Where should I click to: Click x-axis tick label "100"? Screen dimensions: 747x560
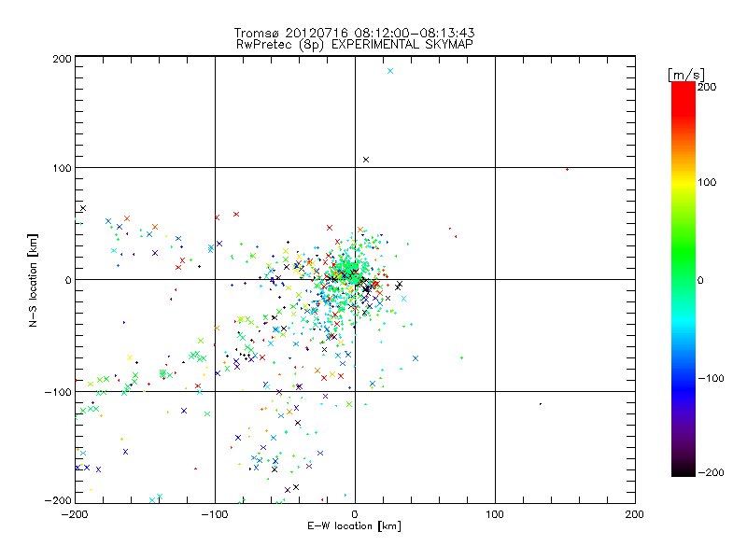click(495, 514)
